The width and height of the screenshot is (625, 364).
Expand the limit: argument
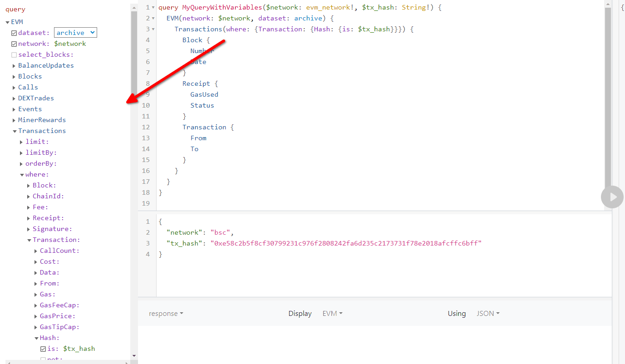(x=21, y=142)
